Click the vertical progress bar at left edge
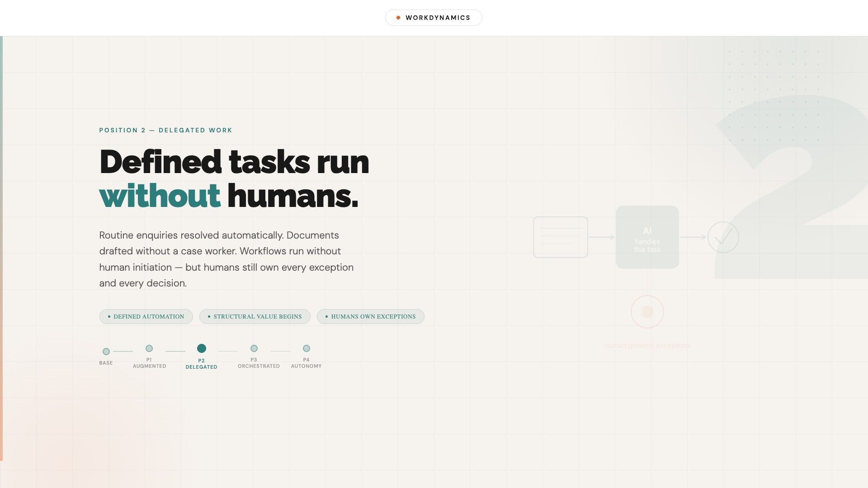Screen dimensions: 868x488 point(1,249)
